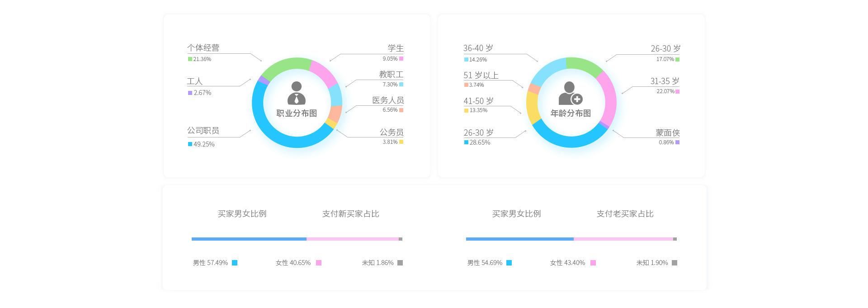The image size is (868, 308).
Task: Click the blue male portion of old-buyer bar
Action: [x=520, y=239]
